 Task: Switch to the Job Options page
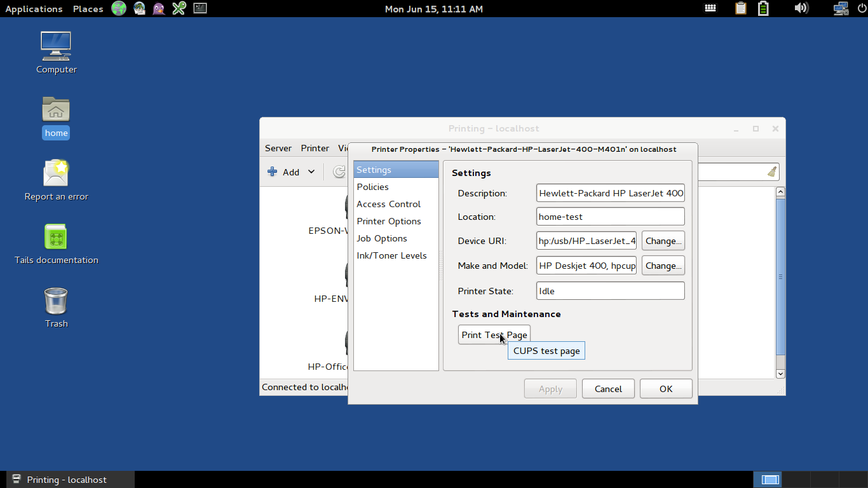396,238
